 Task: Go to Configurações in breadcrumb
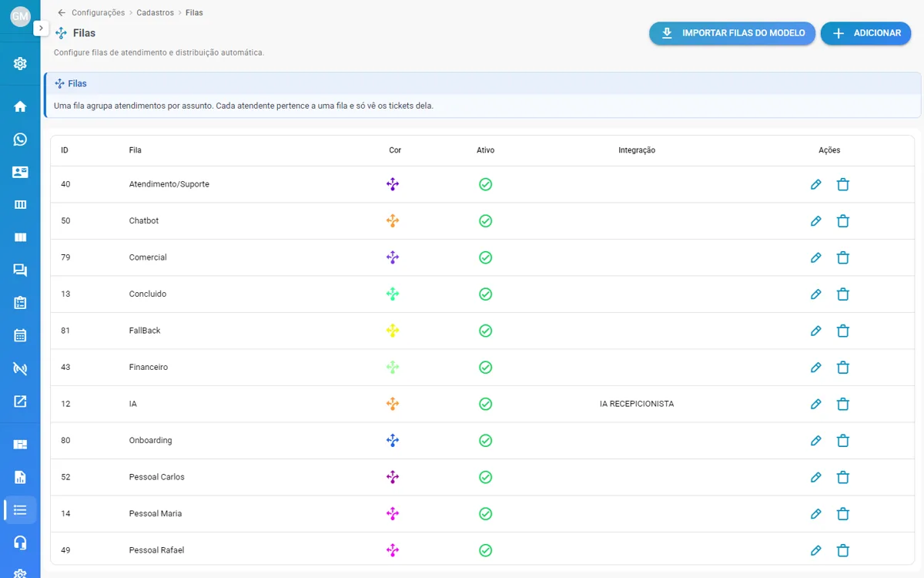click(x=98, y=12)
